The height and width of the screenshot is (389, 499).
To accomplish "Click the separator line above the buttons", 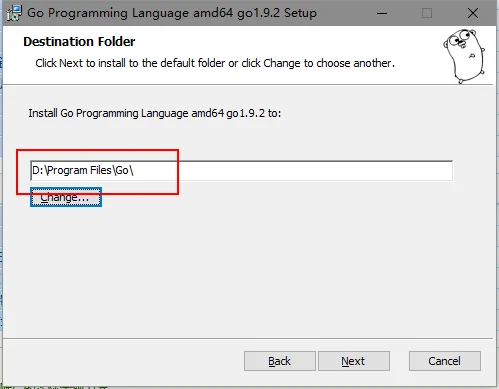I will point(248,338).
